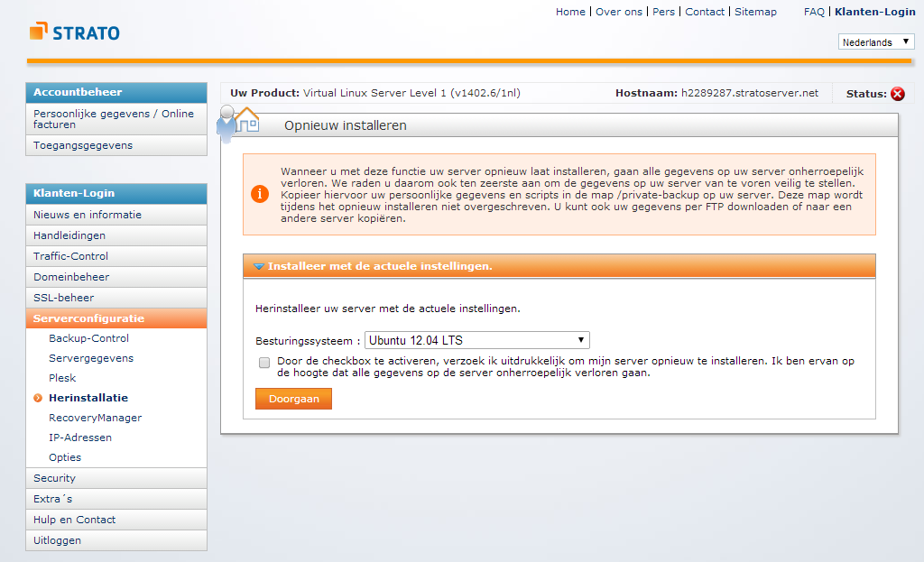
Task: Open the Sitemap link
Action: point(755,12)
